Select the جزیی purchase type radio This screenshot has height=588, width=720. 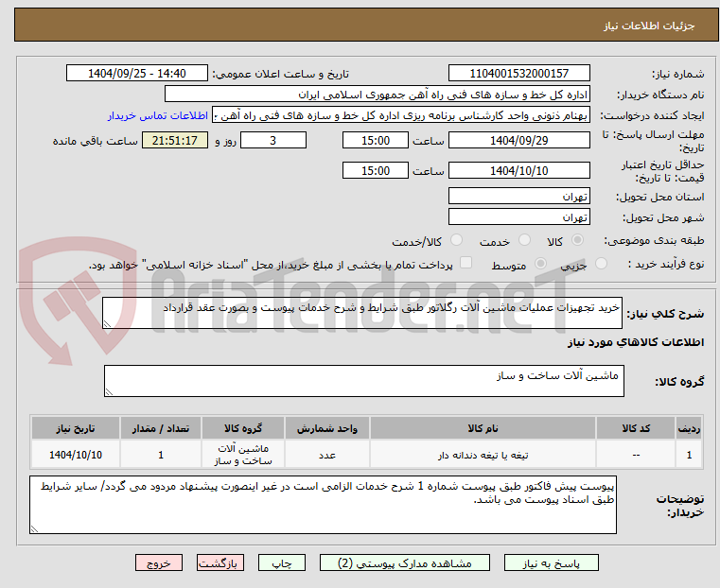[x=601, y=264]
